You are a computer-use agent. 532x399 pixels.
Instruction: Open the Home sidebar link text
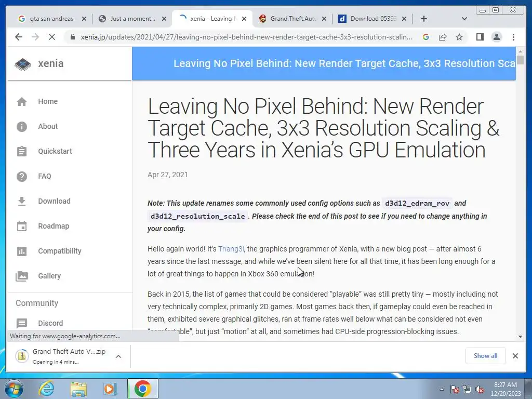point(48,101)
